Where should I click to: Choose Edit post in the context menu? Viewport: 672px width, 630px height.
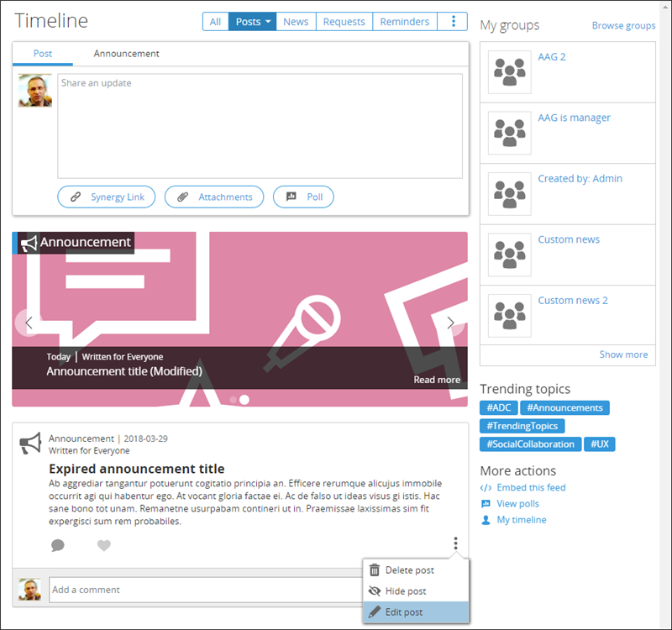coord(403,612)
